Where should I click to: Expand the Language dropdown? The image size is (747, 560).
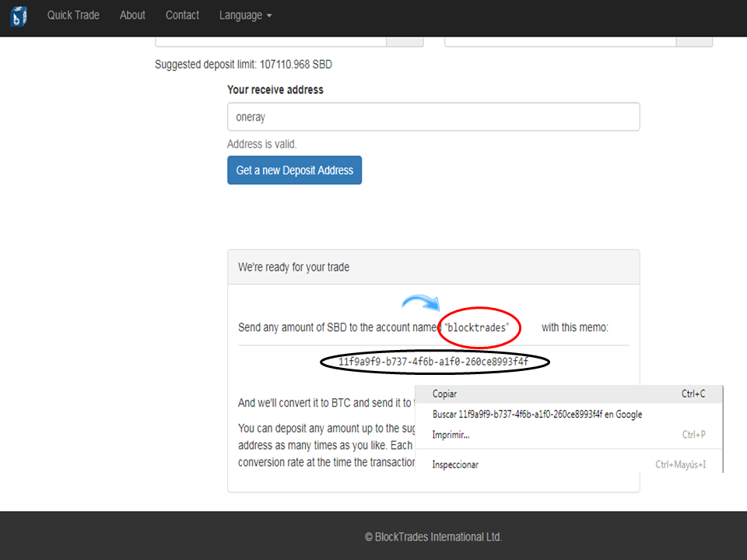[245, 16]
